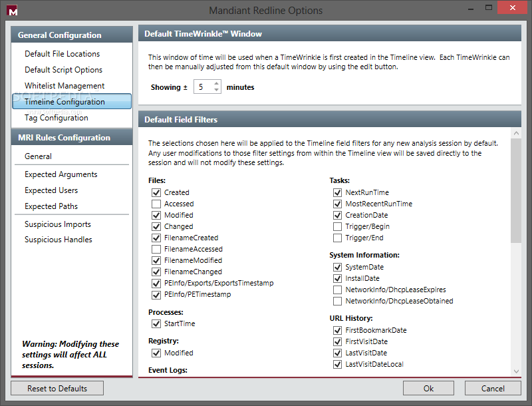Uncheck the Files Changed checkbox

click(x=156, y=226)
